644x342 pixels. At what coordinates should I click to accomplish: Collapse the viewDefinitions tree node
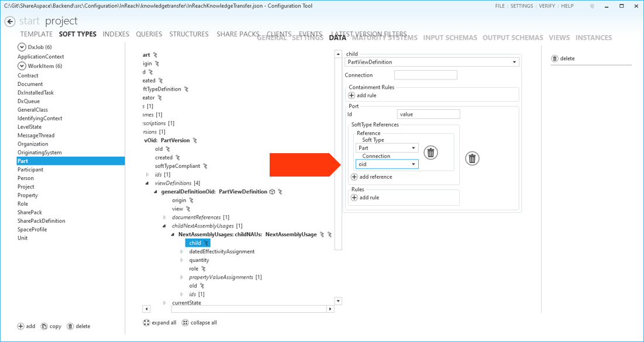[x=147, y=184]
